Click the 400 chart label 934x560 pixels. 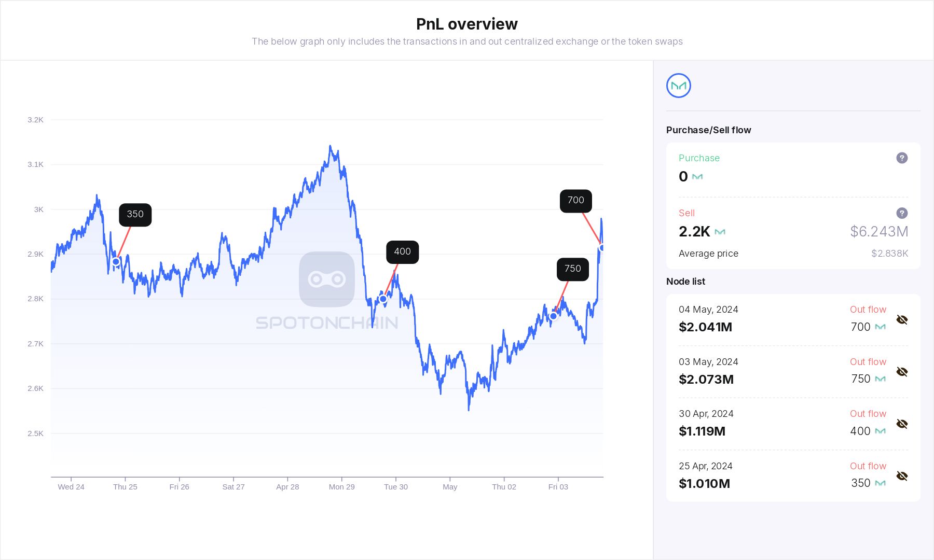[x=402, y=252]
